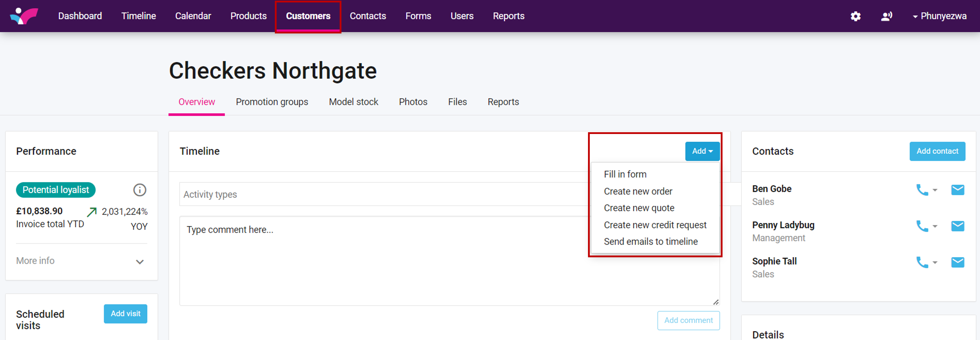The image size is (980, 340).
Task: Choose Send emails to timeline
Action: 651,241
